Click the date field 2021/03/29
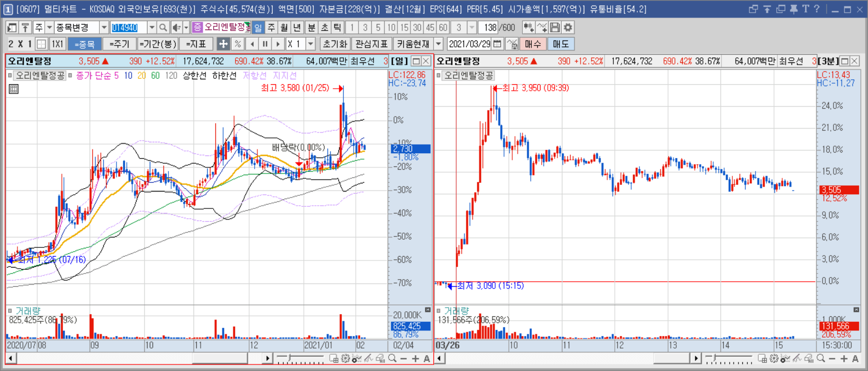Viewport: 868px width, 371px height. point(470,44)
